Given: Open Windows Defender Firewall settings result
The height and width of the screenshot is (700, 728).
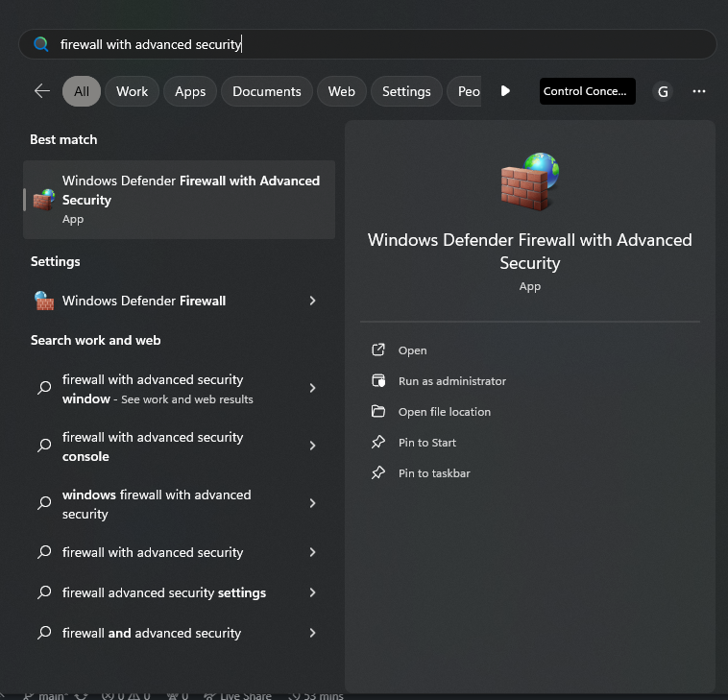Looking at the screenshot, I should pyautogui.click(x=180, y=301).
